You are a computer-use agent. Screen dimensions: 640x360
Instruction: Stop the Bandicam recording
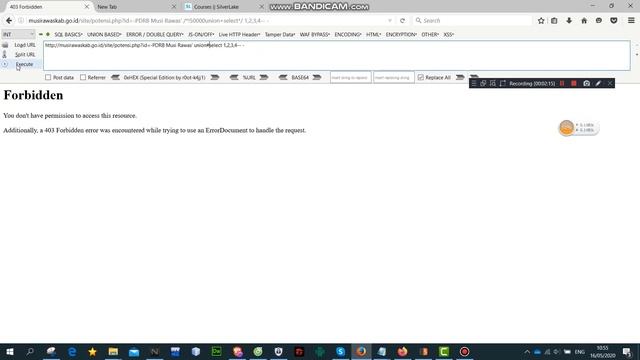[x=574, y=83]
